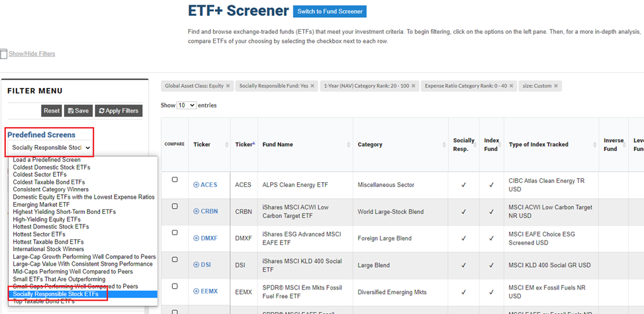Click the Reset filters button

pos(52,111)
